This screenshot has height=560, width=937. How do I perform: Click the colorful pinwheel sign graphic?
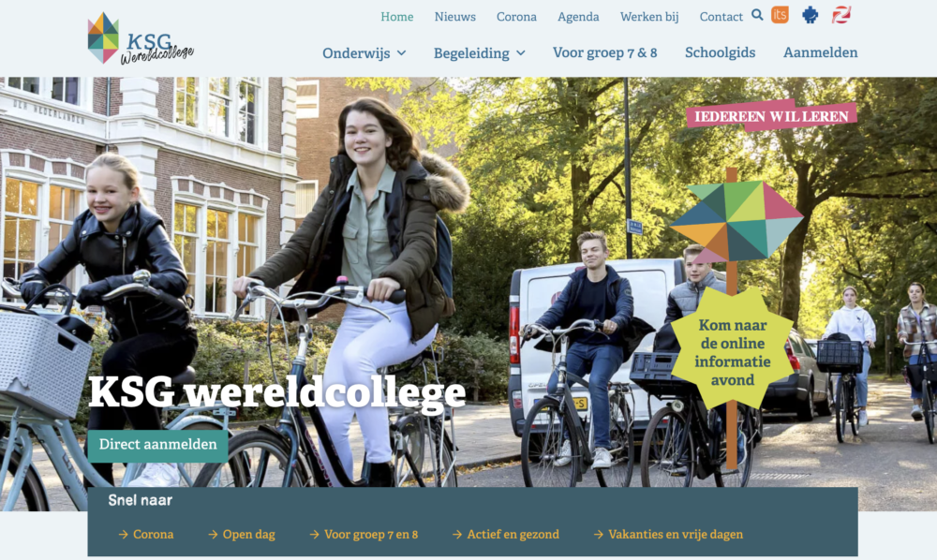pyautogui.click(x=736, y=221)
